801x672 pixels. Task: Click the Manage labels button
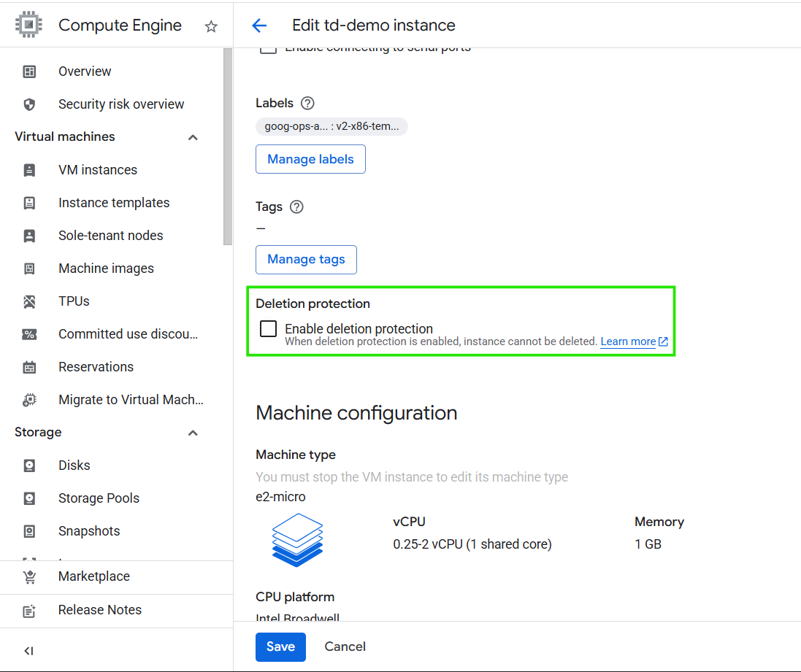tap(310, 159)
